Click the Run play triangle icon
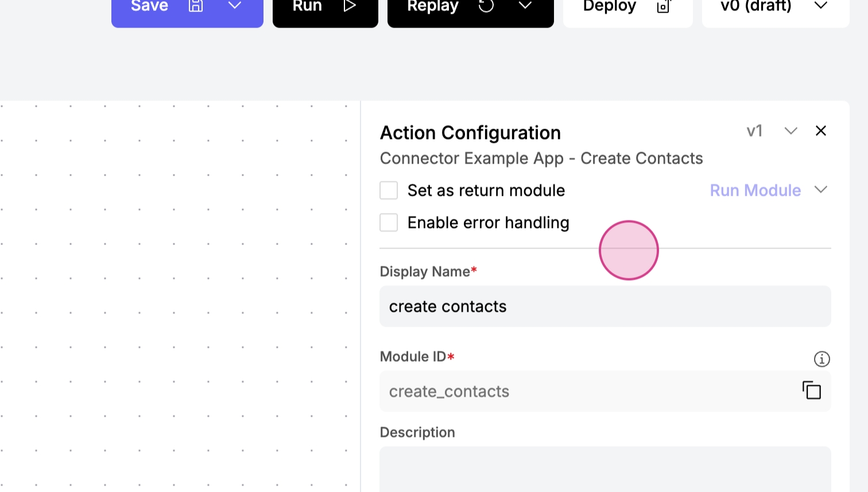868x492 pixels. 350,6
